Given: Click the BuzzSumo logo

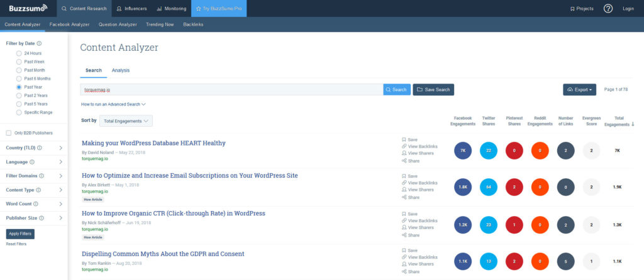Looking at the screenshot, I should pos(27,8).
